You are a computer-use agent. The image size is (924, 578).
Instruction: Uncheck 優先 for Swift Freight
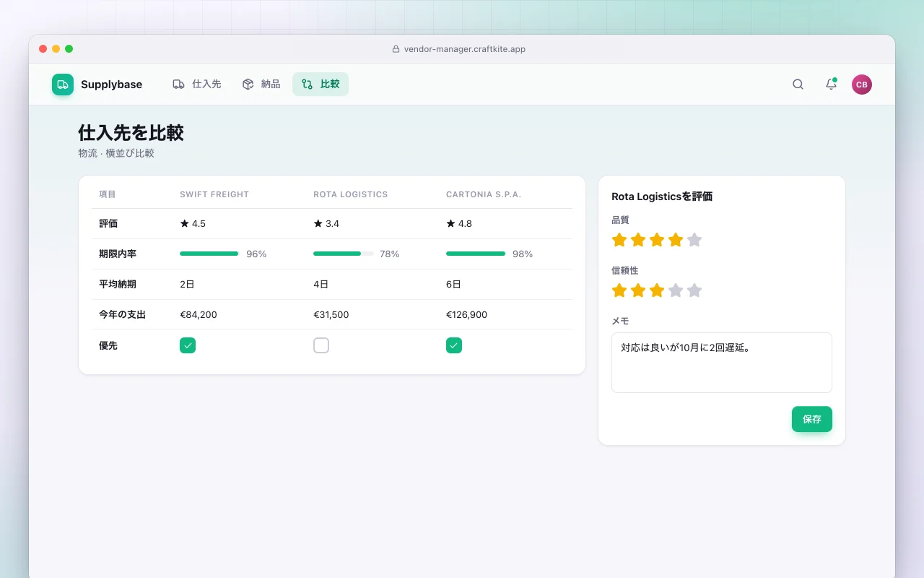tap(188, 345)
